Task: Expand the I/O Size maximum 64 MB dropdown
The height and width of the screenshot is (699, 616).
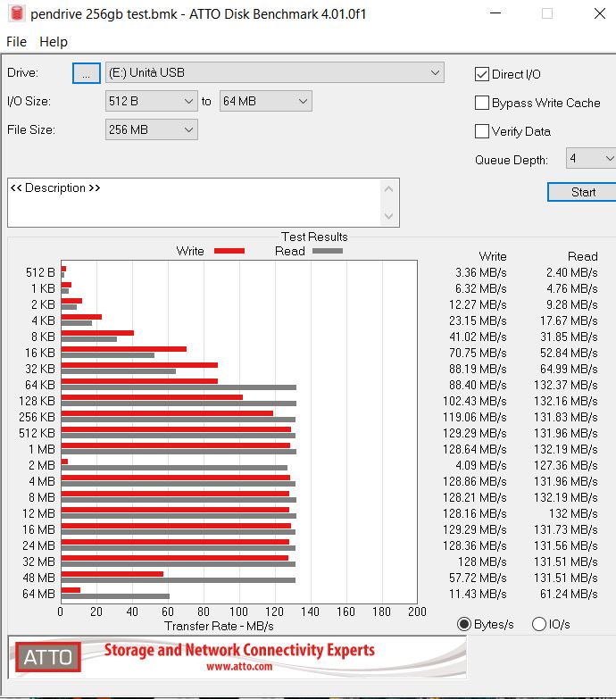Action: pos(266,101)
